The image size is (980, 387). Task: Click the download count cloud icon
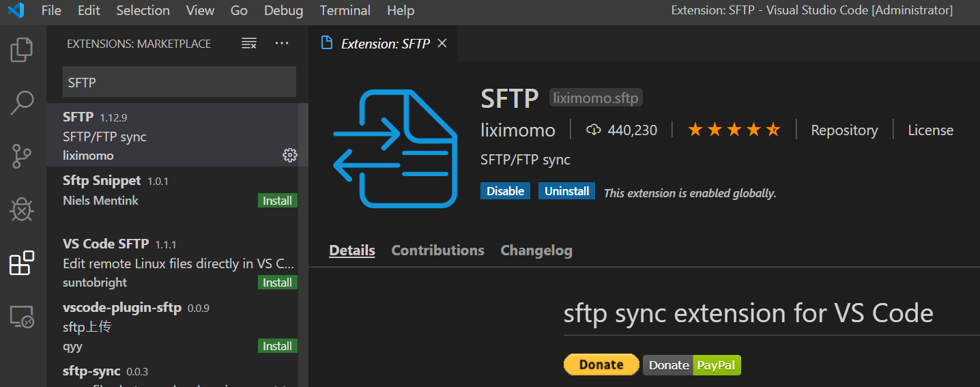click(x=593, y=130)
